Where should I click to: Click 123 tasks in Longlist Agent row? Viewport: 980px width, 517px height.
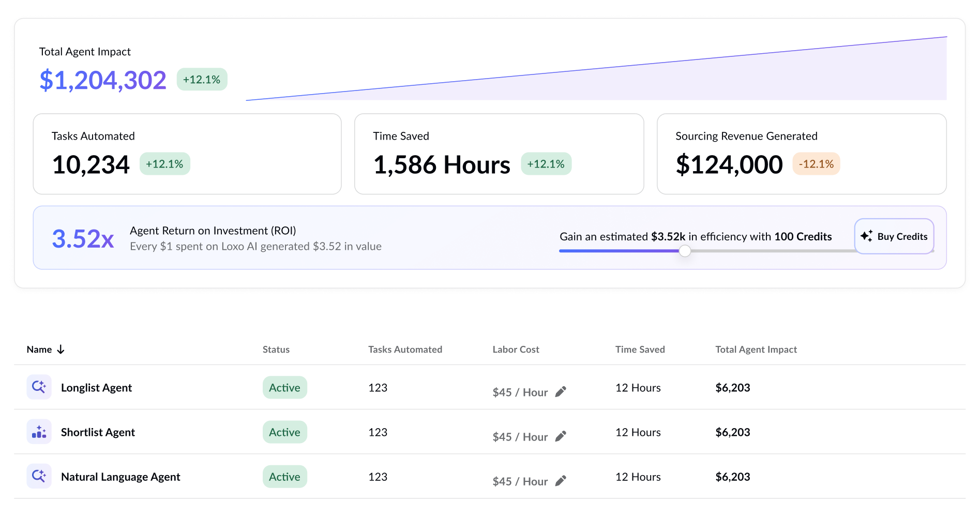[x=378, y=388]
